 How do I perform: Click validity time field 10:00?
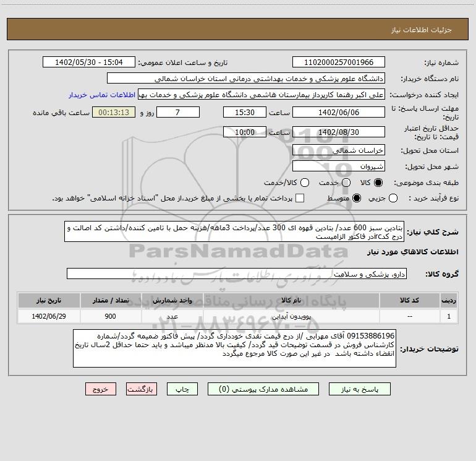pos(245,132)
